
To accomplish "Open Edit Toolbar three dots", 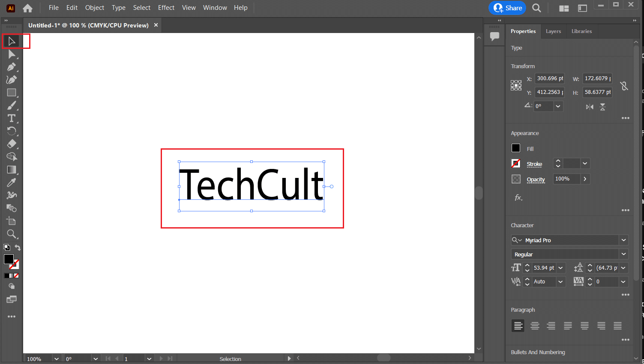I will click(12, 316).
